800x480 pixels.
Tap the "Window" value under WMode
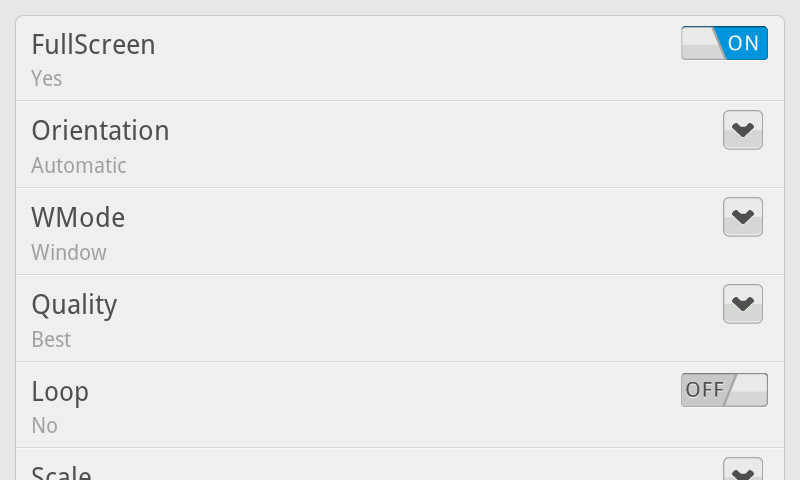[x=69, y=252]
